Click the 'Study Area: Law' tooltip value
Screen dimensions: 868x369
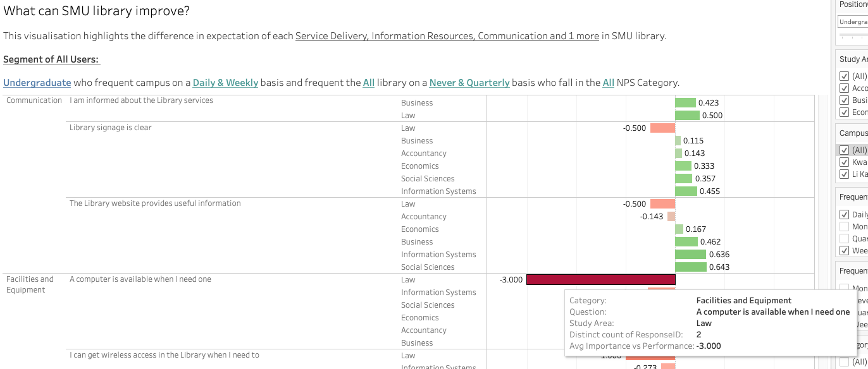point(704,324)
